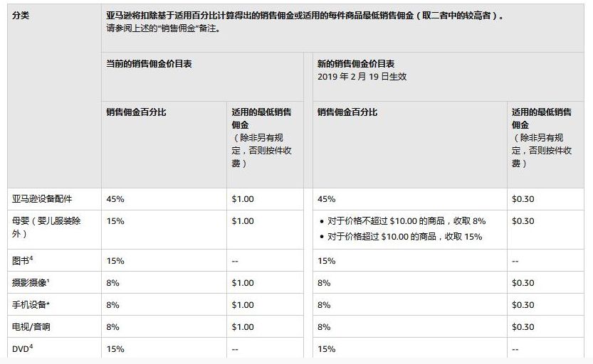Screen dimensions: 593x364
Task: Click the 当前的销售佣金价目表 header
Action: pos(149,64)
